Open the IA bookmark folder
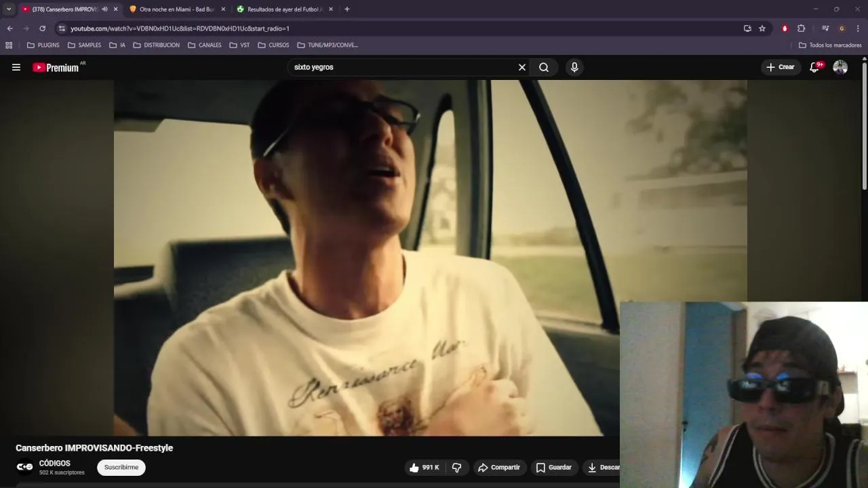Viewport: 868px width, 488px height. [x=118, y=45]
